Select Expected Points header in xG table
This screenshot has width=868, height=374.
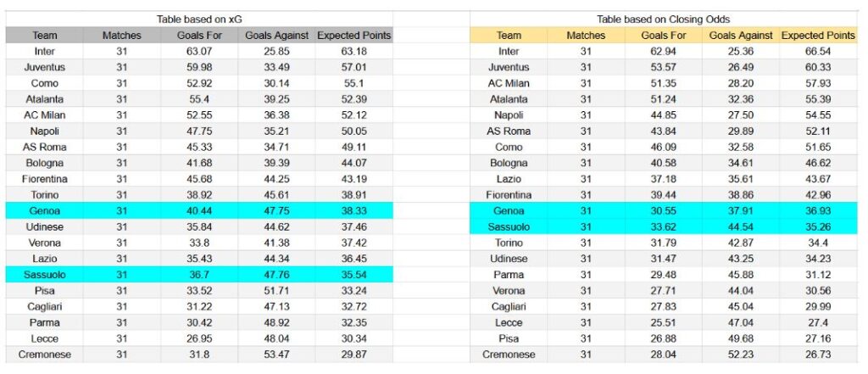(353, 36)
